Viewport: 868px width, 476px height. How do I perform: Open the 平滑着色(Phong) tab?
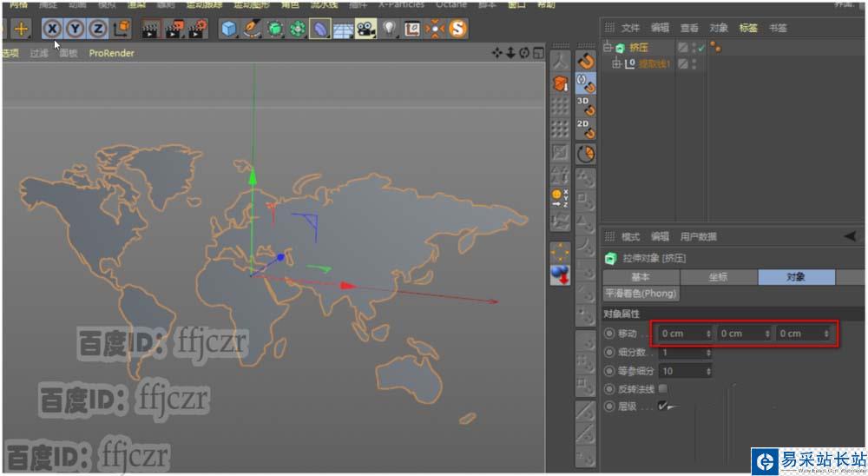pyautogui.click(x=641, y=293)
